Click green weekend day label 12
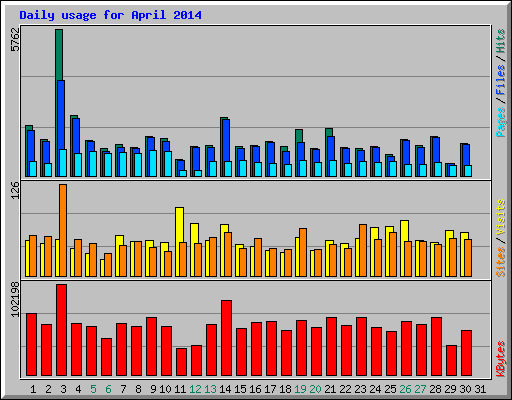Screen dimensions: 512x400 click(195, 389)
